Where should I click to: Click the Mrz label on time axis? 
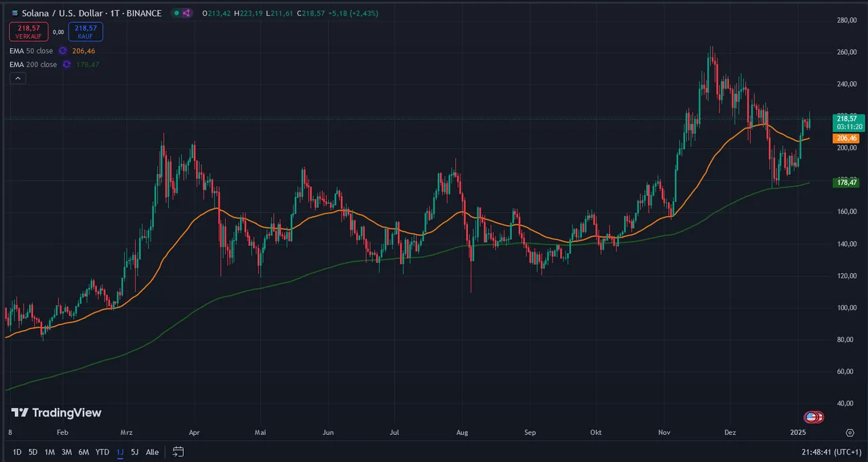coord(127,432)
